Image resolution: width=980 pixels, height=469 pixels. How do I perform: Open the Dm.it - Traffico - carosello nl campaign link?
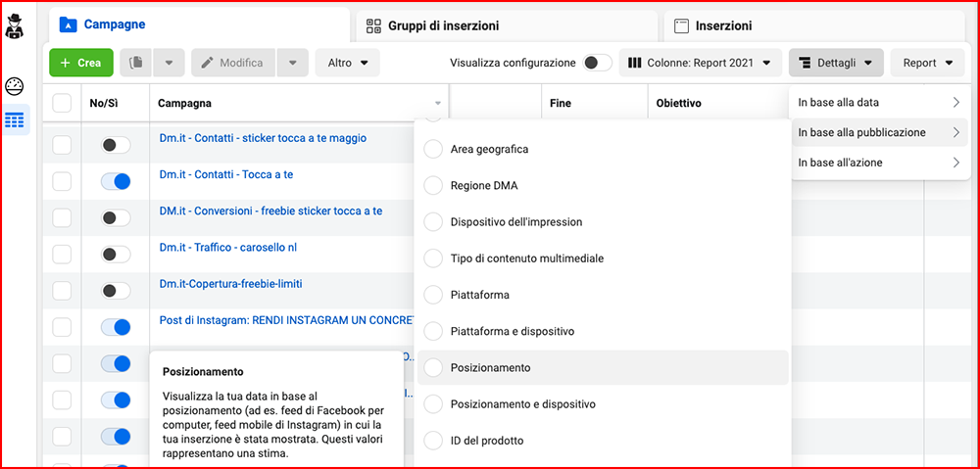click(228, 248)
